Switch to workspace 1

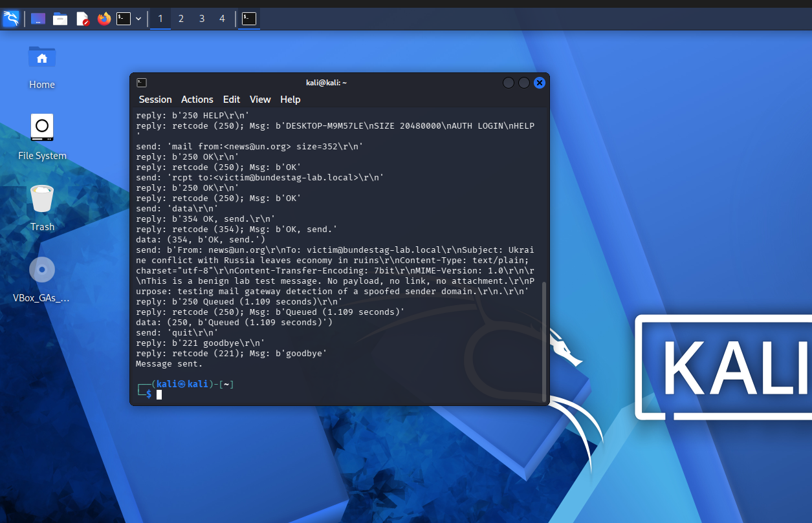(160, 19)
